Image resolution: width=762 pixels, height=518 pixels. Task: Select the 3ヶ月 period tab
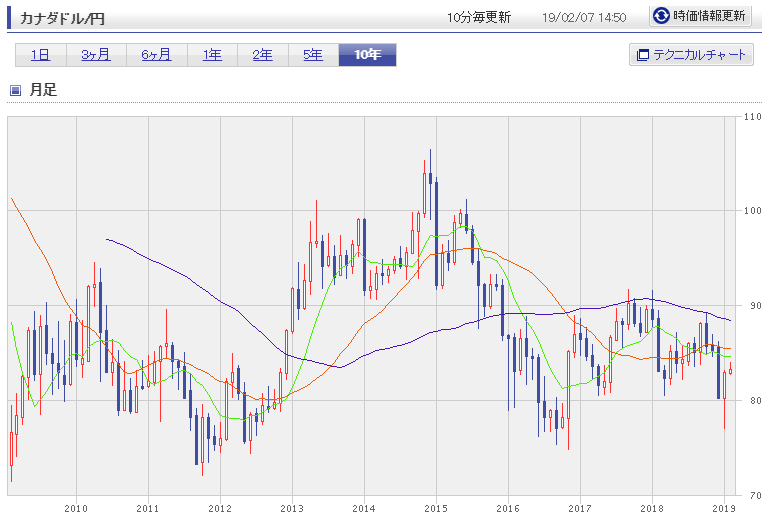(x=95, y=55)
